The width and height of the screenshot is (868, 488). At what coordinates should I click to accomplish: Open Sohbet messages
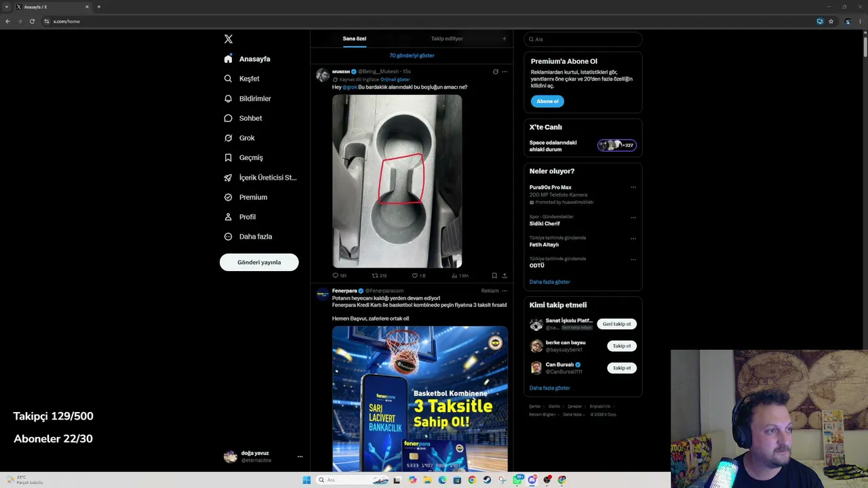243,118
